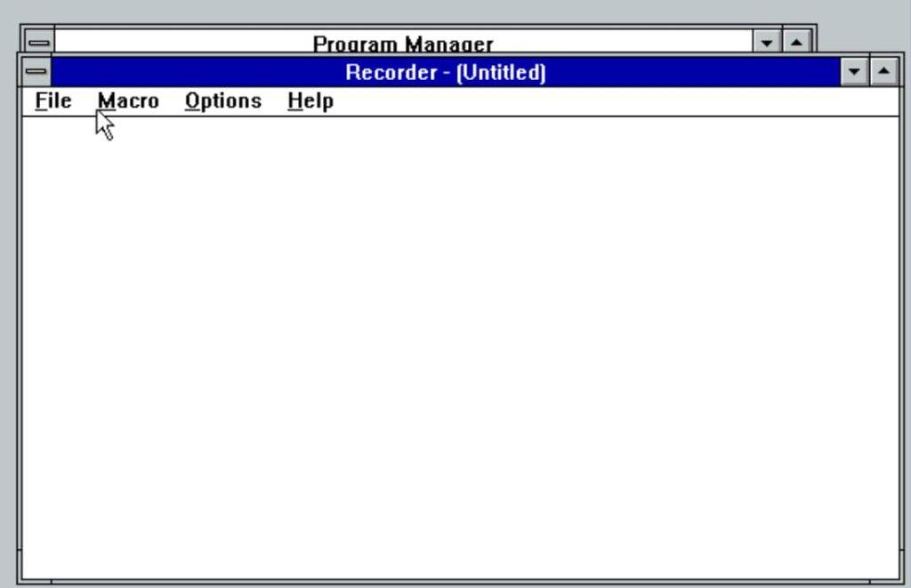This screenshot has height=588, width=911.
Task: Open the Macro menu
Action: [x=128, y=101]
